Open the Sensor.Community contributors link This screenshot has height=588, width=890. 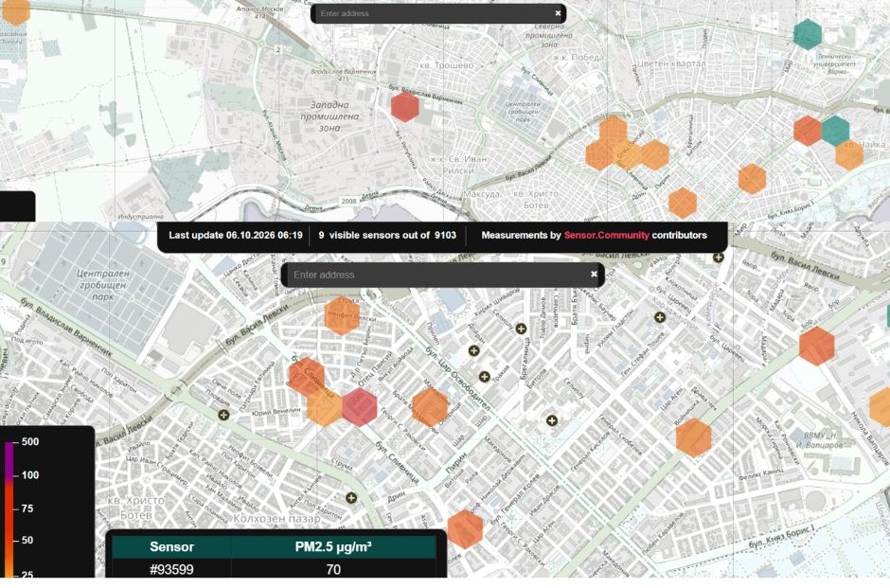[606, 235]
